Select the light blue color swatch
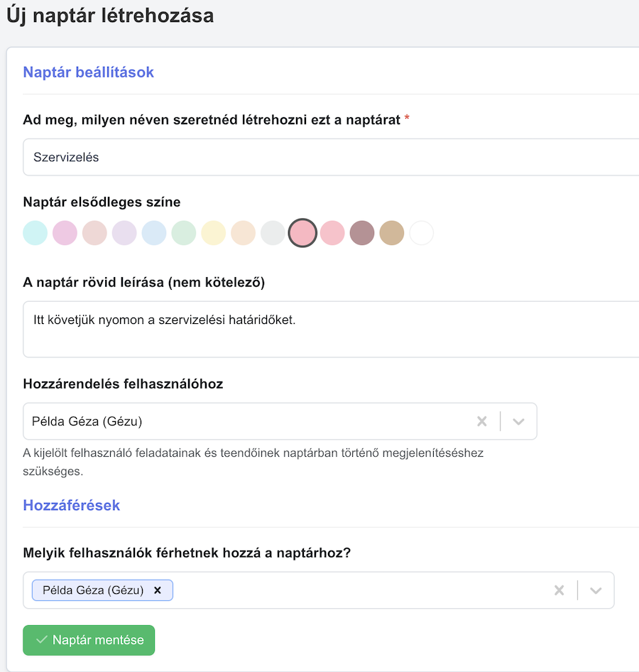 154,233
